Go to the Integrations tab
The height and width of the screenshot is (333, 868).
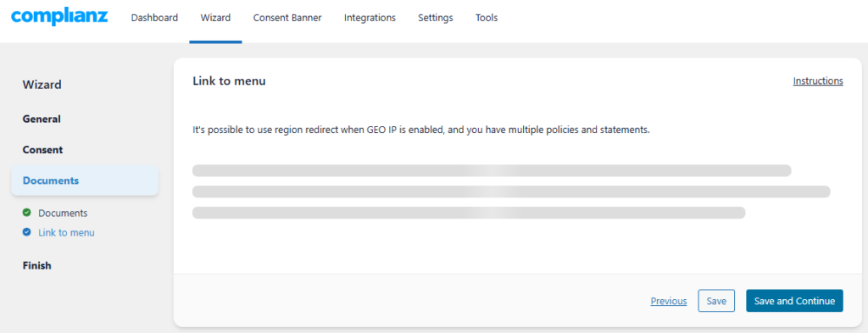[370, 18]
